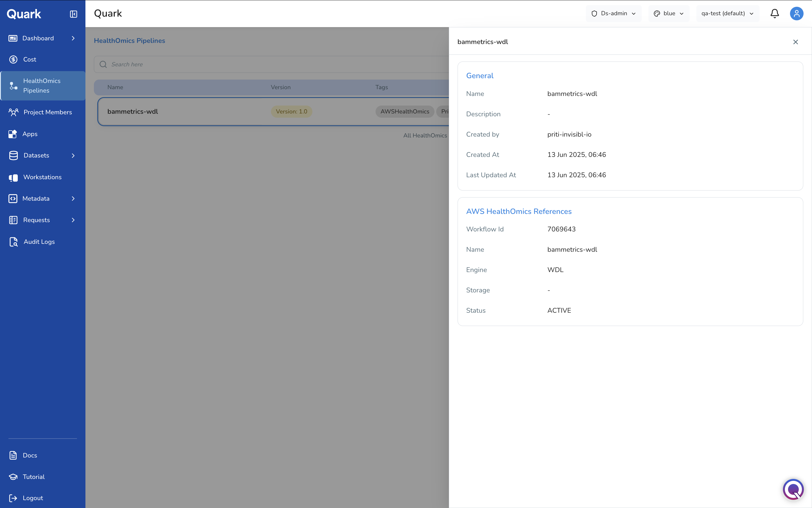
Task: Open the qa-test (default) project dropdown
Action: 727,14
